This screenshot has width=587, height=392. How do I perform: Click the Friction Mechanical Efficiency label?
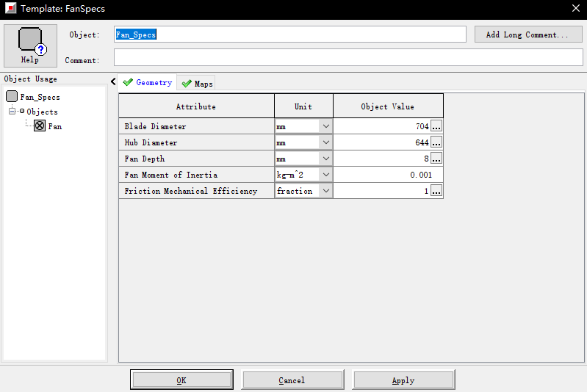point(191,191)
